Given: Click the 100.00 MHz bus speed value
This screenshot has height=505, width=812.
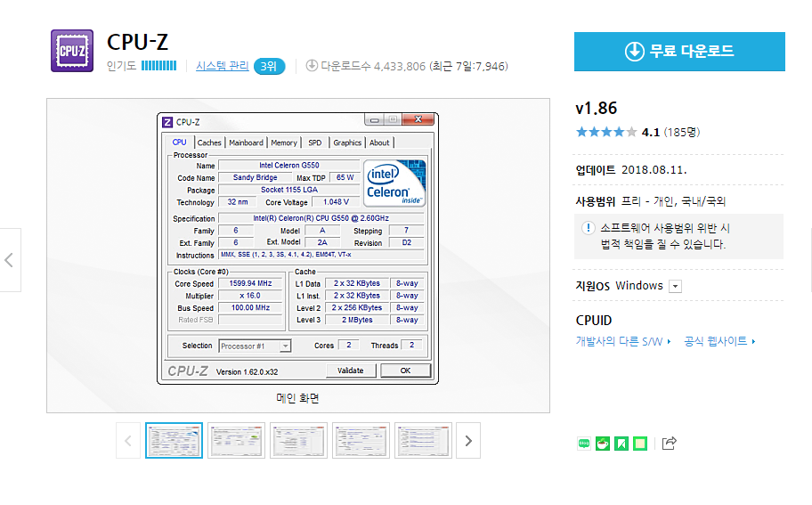Looking at the screenshot, I should click(x=250, y=307).
